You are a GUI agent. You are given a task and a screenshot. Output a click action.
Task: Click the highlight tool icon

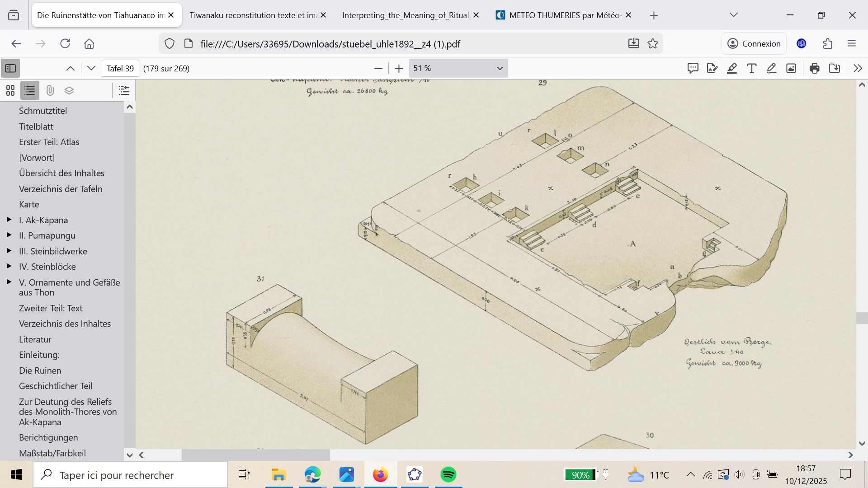(x=732, y=68)
